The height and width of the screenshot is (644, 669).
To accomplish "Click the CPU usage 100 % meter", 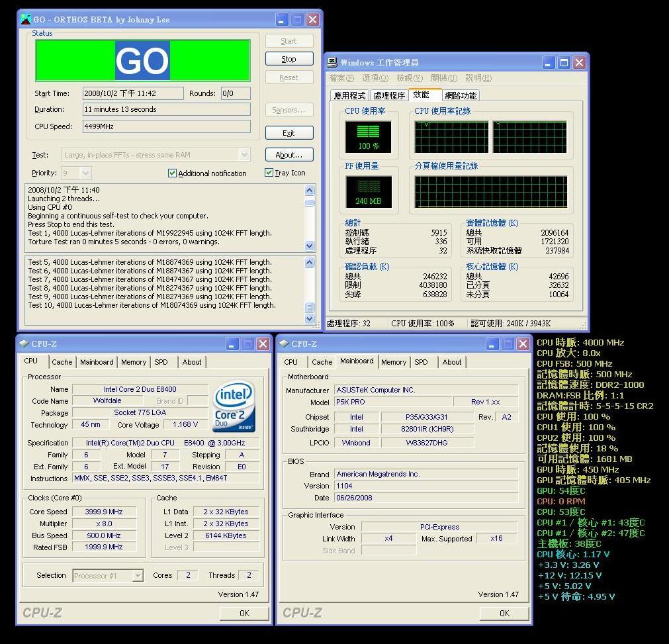I will (368, 137).
